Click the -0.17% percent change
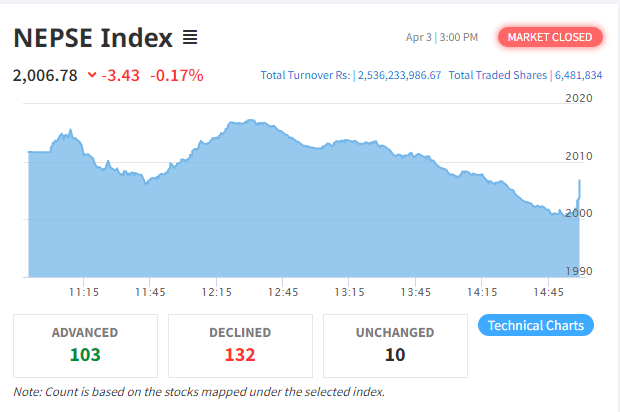Screen dimensions: 620x412 (177, 75)
